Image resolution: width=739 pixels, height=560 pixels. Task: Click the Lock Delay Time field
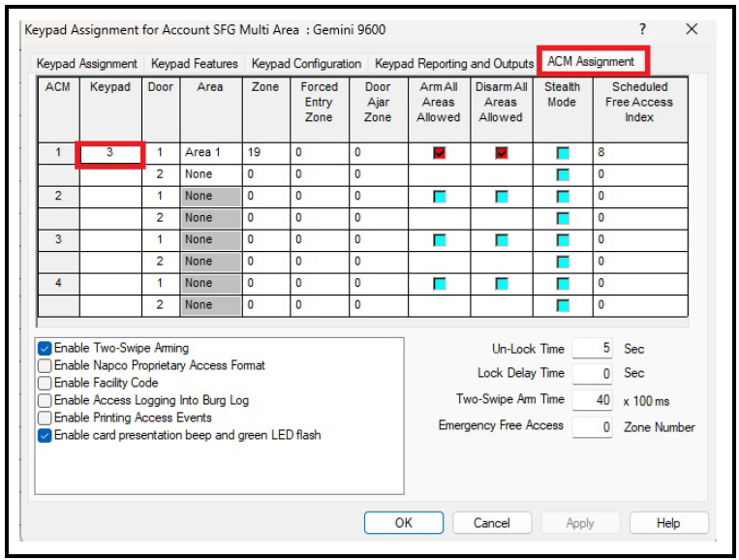point(593,373)
